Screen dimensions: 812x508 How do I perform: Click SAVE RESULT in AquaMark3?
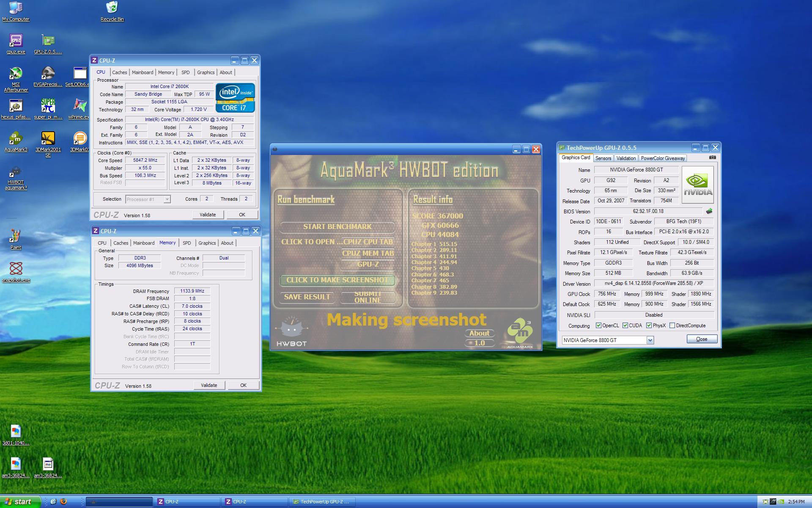307,297
